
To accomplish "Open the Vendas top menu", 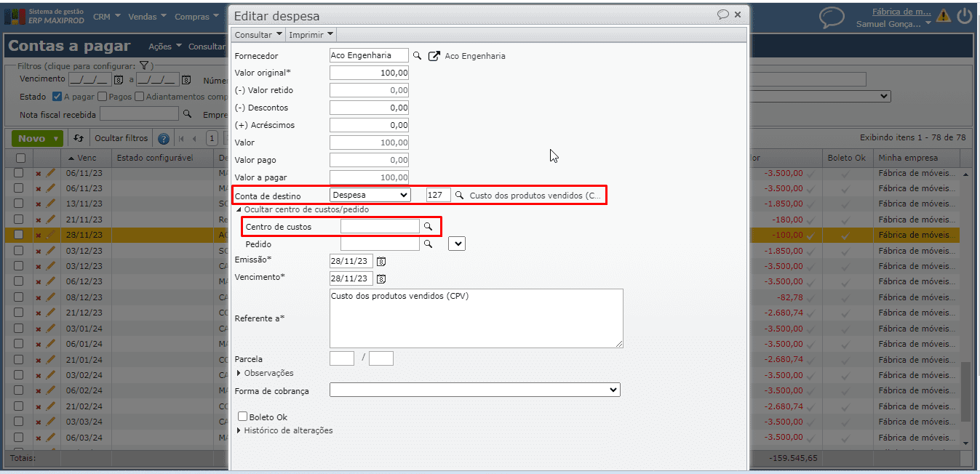I will point(147,16).
